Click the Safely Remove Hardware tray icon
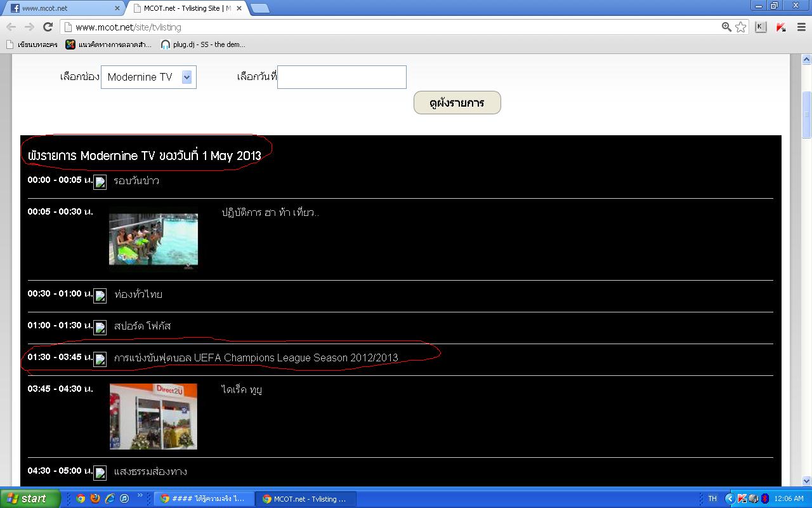The height and width of the screenshot is (508, 812). 754,498
